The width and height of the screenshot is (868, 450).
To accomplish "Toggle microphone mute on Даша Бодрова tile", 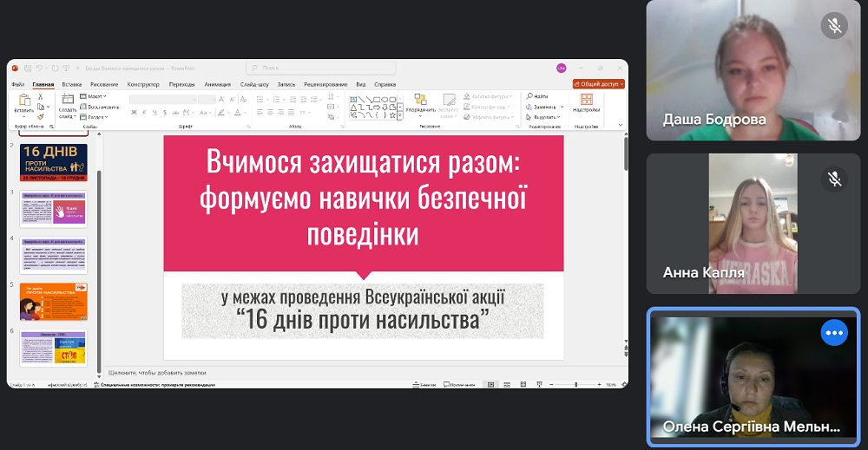I will pyautogui.click(x=833, y=26).
